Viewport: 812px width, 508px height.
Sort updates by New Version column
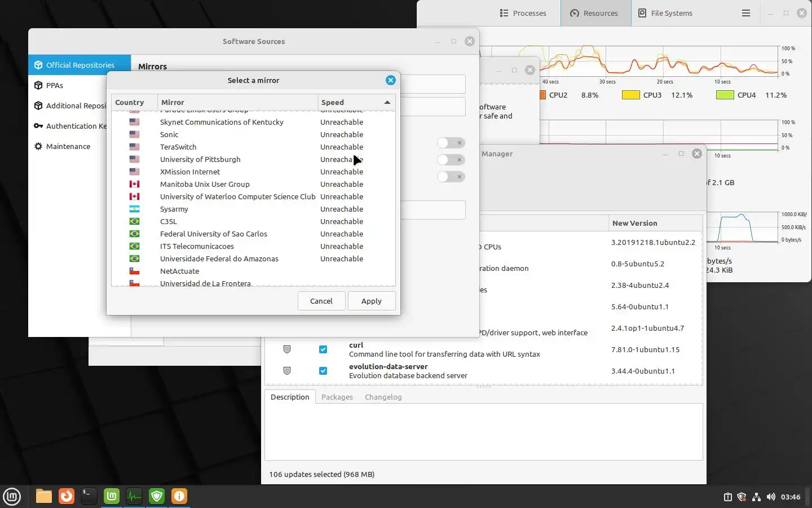tap(655, 223)
